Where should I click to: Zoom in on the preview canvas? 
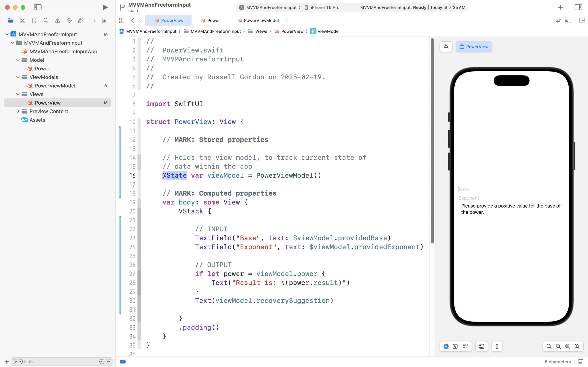coord(577,346)
